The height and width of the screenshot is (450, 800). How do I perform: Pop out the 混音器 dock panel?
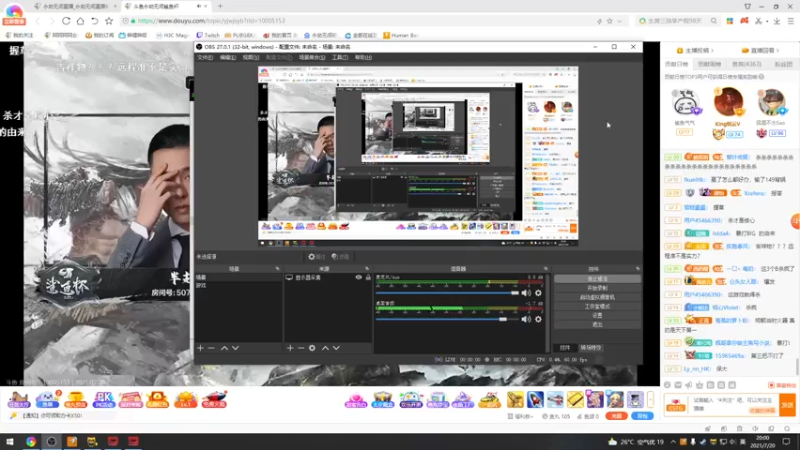pyautogui.click(x=545, y=269)
